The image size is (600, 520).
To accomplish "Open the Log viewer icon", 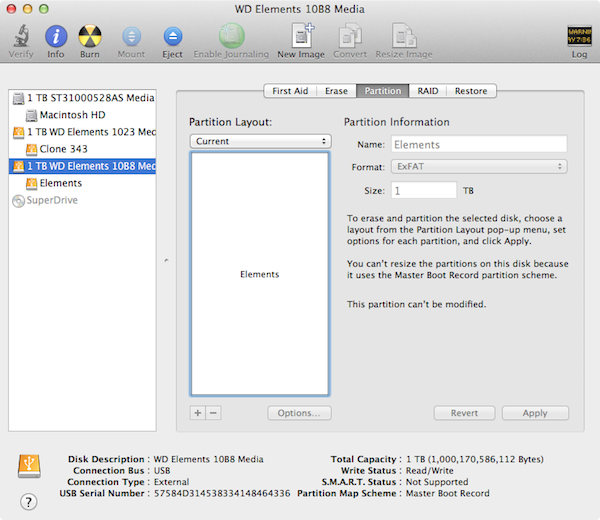I will click(579, 38).
